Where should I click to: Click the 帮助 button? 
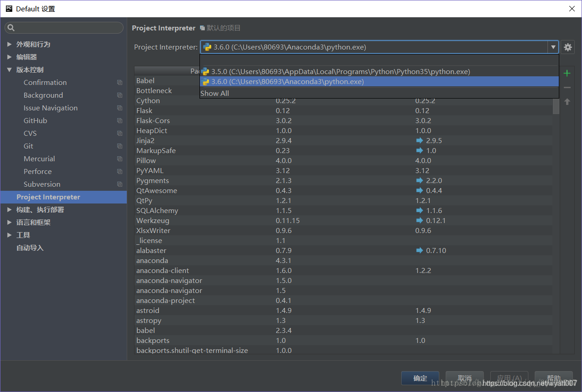[x=554, y=378]
